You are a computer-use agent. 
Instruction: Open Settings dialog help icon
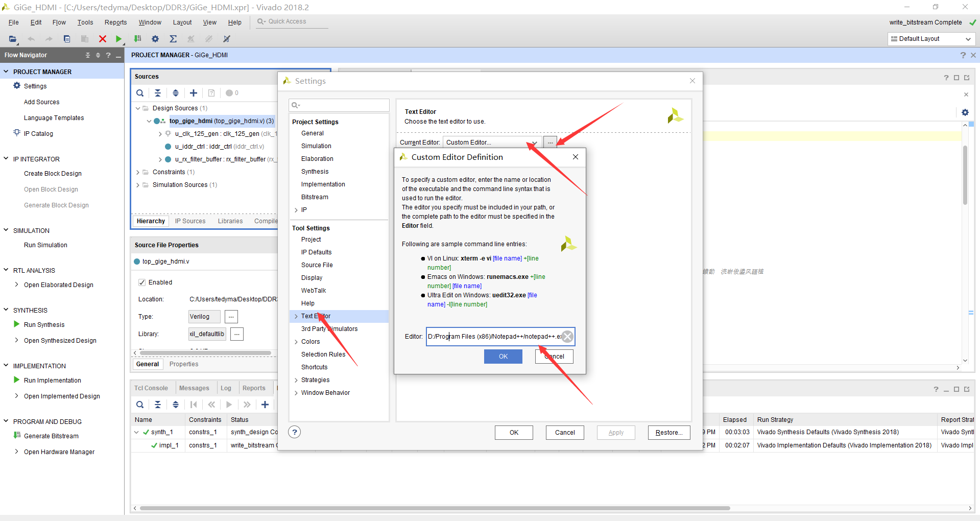click(294, 432)
